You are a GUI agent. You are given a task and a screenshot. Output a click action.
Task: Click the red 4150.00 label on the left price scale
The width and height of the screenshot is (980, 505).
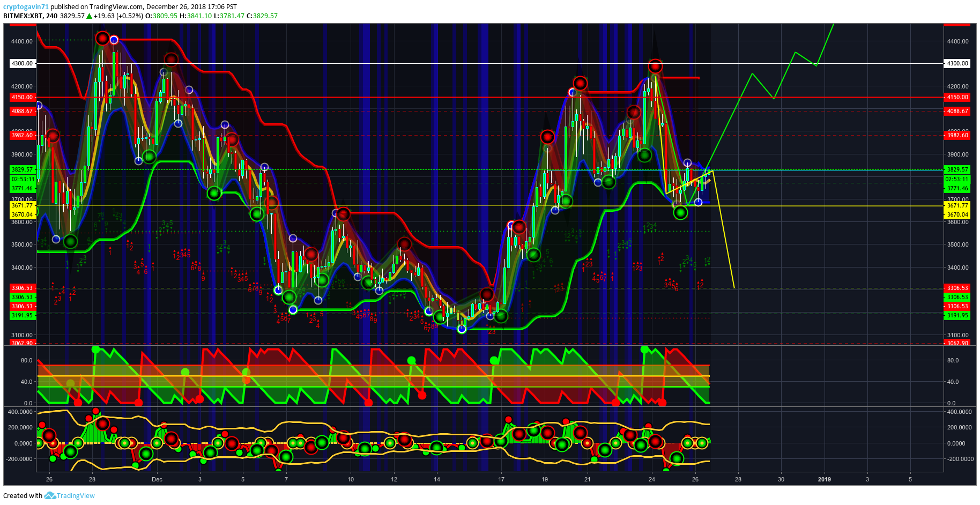click(23, 98)
